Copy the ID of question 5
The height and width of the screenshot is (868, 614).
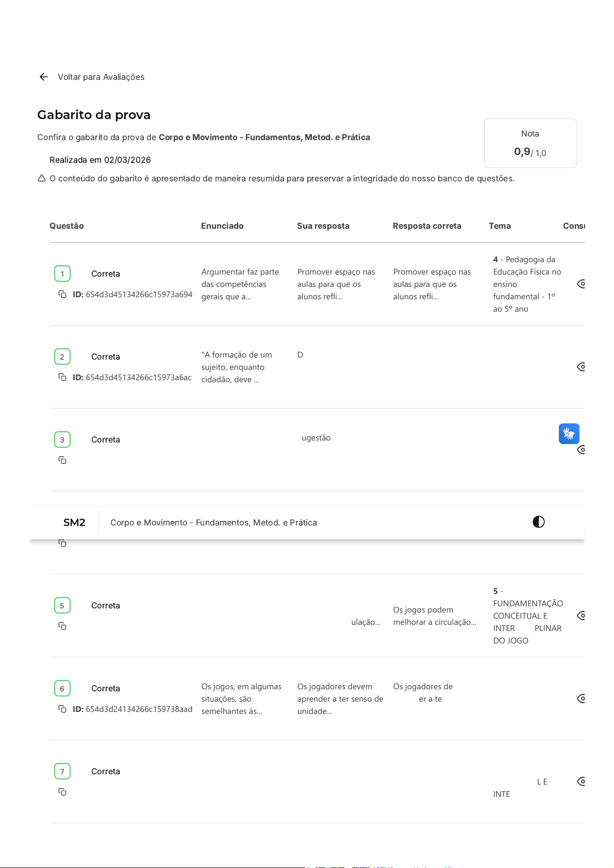(62, 626)
